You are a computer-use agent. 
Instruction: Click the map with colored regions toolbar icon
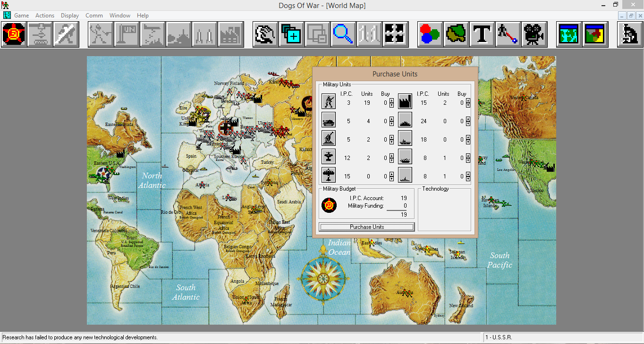pyautogui.click(x=595, y=34)
